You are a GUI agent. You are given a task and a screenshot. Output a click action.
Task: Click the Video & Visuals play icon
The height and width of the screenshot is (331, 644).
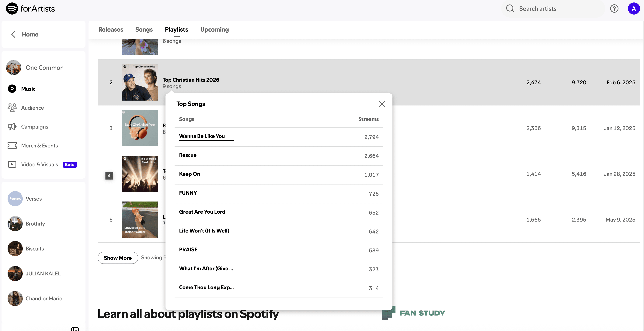tap(12, 164)
